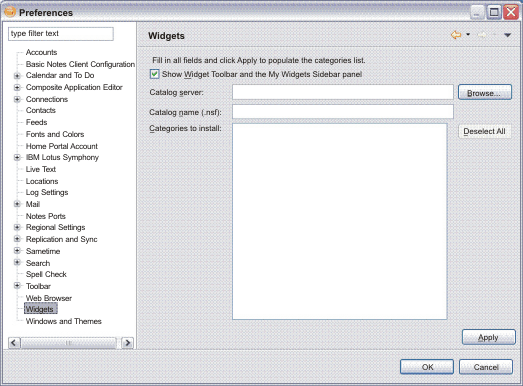Viewport: 523px width, 386px height.
Task: Toggle Show Widget Toolbar and My Widgets Sidebar checkbox
Action: click(154, 74)
